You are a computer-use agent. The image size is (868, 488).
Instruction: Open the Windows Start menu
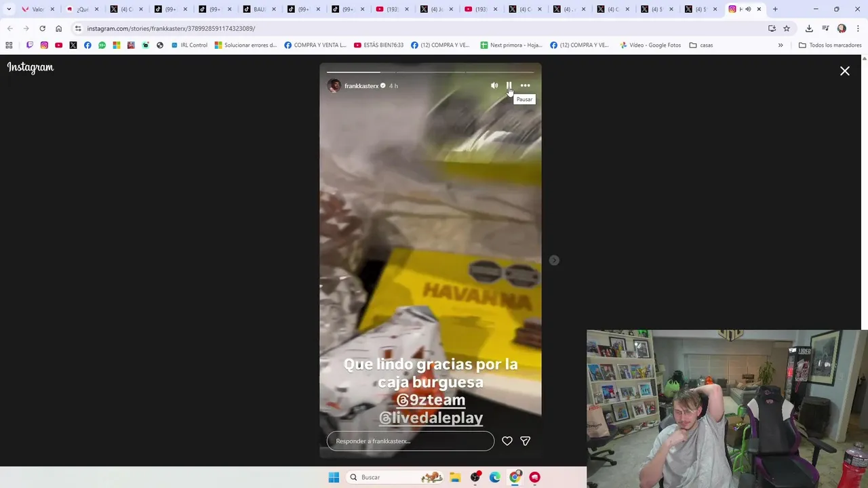click(334, 477)
